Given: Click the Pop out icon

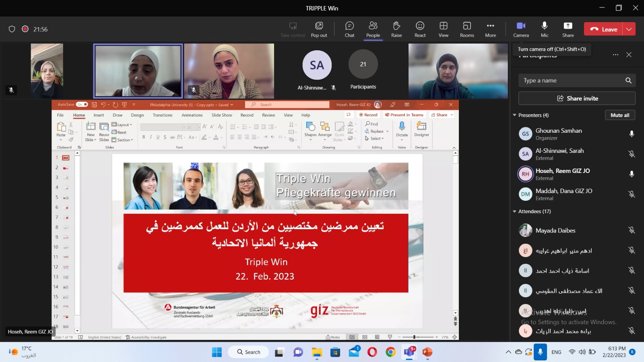Looking at the screenshot, I should (x=319, y=29).
